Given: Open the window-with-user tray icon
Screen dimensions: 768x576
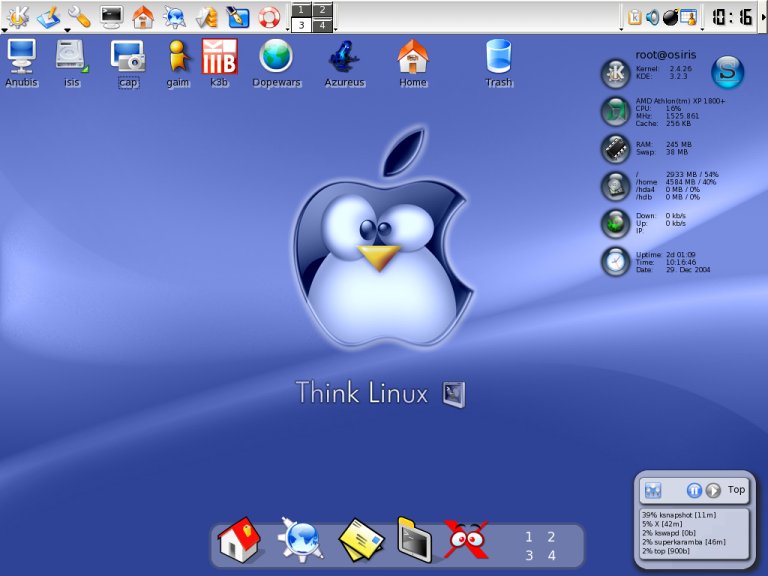Looking at the screenshot, I should 688,18.
